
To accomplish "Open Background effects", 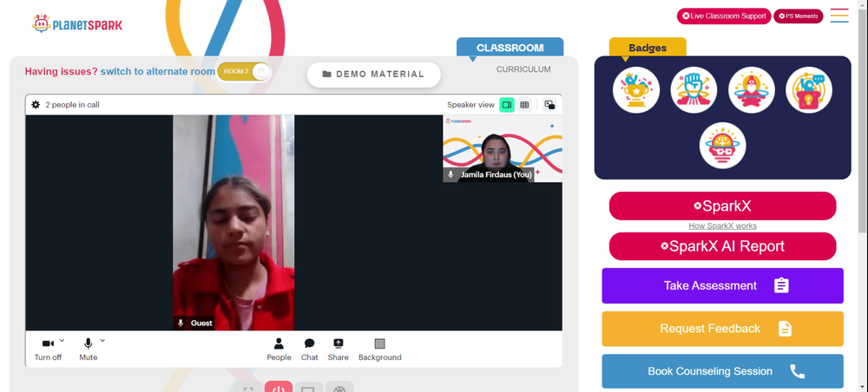I will tap(380, 350).
